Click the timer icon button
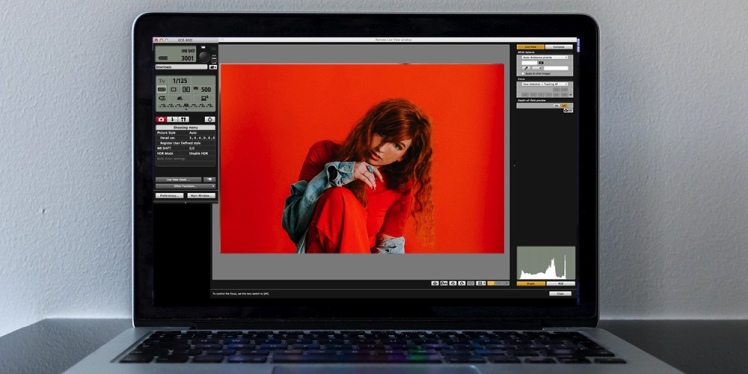The height and width of the screenshot is (374, 748). [x=210, y=119]
